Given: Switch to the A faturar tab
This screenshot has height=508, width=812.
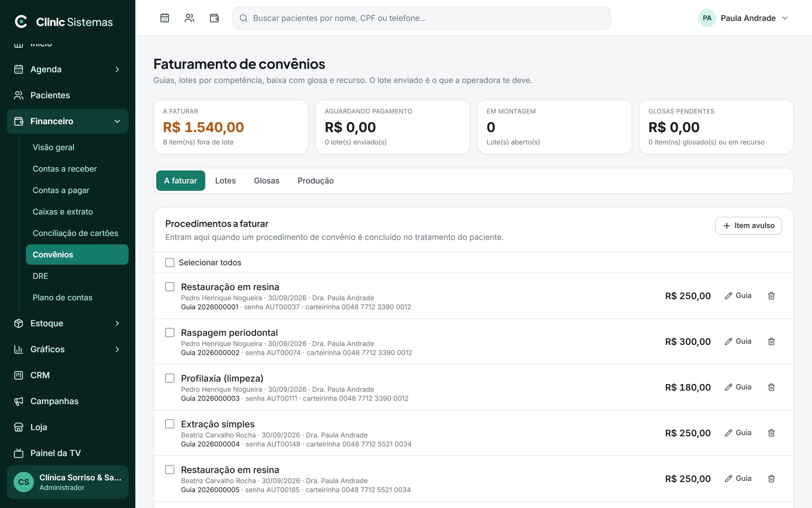Looking at the screenshot, I should 180,181.
